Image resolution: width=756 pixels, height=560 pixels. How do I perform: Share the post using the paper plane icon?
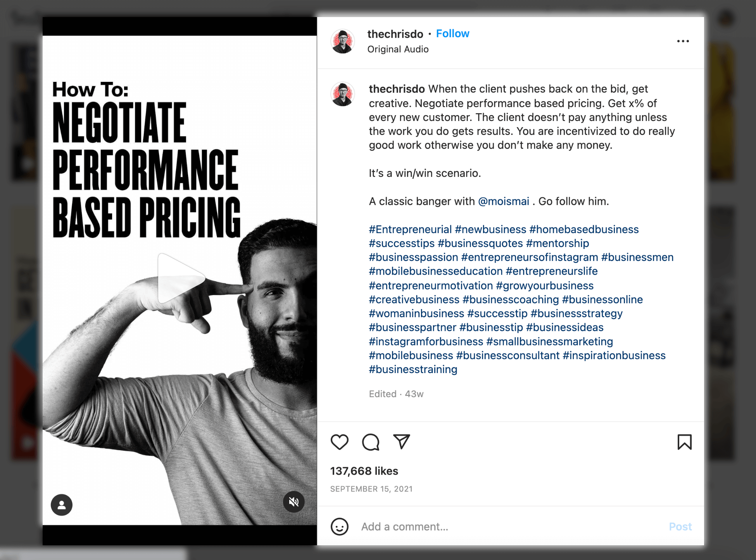(402, 442)
